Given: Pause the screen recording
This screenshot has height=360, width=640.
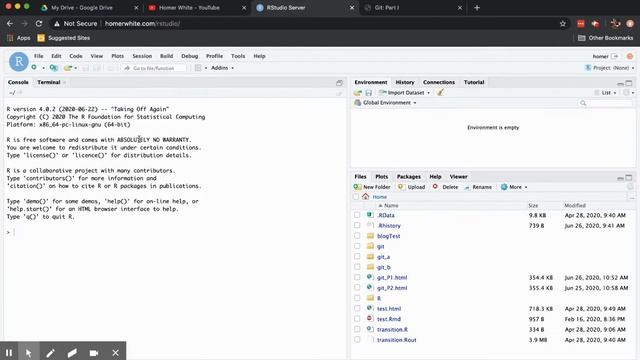Looking at the screenshot, I should (x=9, y=353).
